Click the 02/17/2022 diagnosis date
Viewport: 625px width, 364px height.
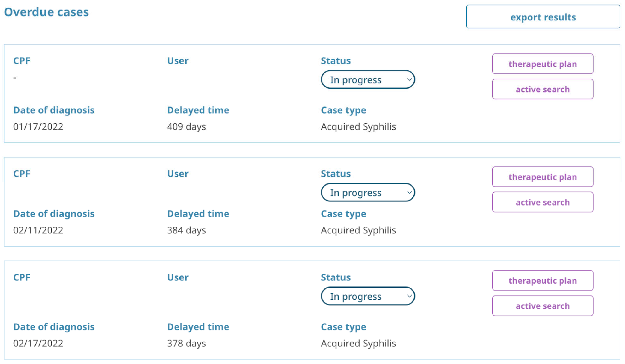pos(38,343)
